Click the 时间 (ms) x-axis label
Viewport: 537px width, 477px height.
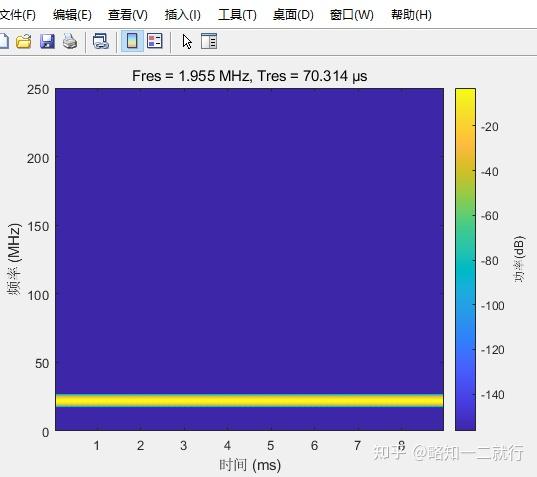click(x=250, y=465)
